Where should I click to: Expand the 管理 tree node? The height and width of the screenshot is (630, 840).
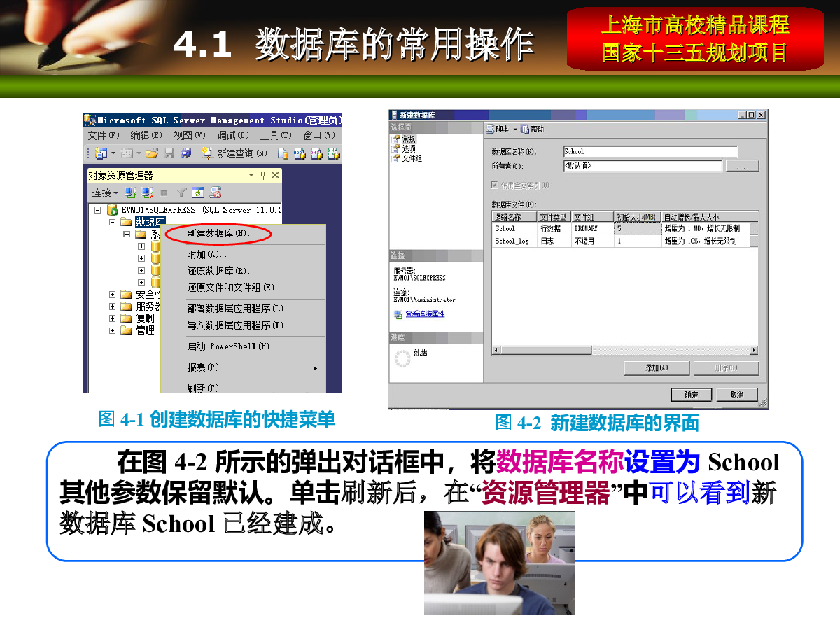(112, 330)
